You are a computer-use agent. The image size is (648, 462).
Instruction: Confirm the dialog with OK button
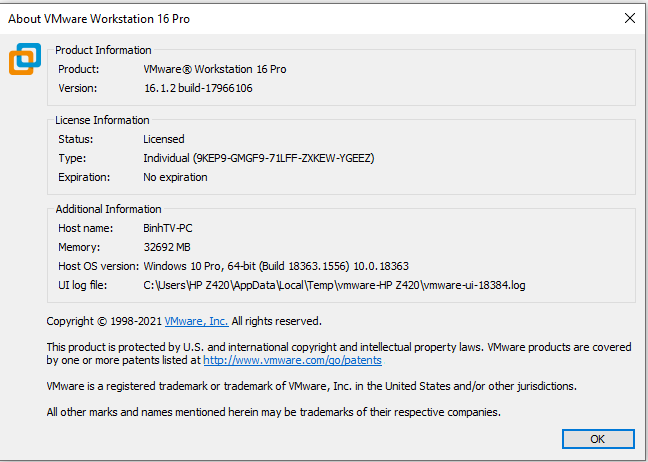(x=598, y=439)
